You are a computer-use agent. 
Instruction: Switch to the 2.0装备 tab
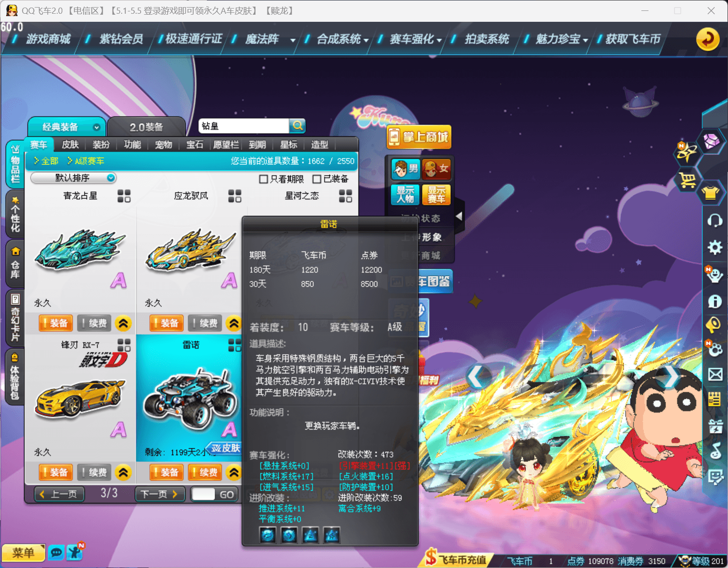(x=146, y=127)
